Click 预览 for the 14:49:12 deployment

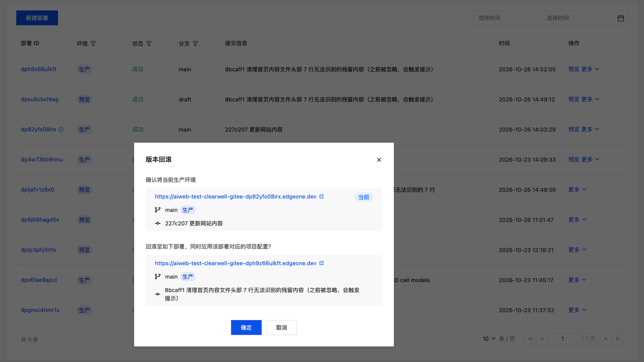tap(574, 99)
